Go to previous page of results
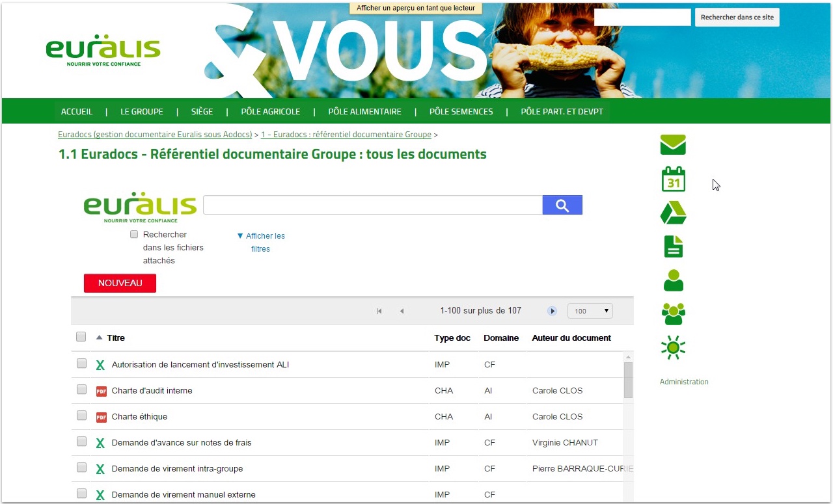 click(x=402, y=311)
